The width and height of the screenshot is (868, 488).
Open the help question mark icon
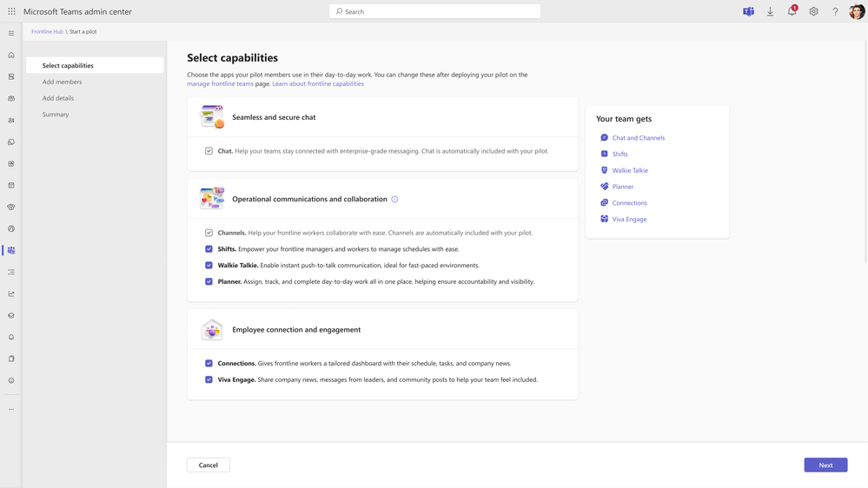[835, 11]
